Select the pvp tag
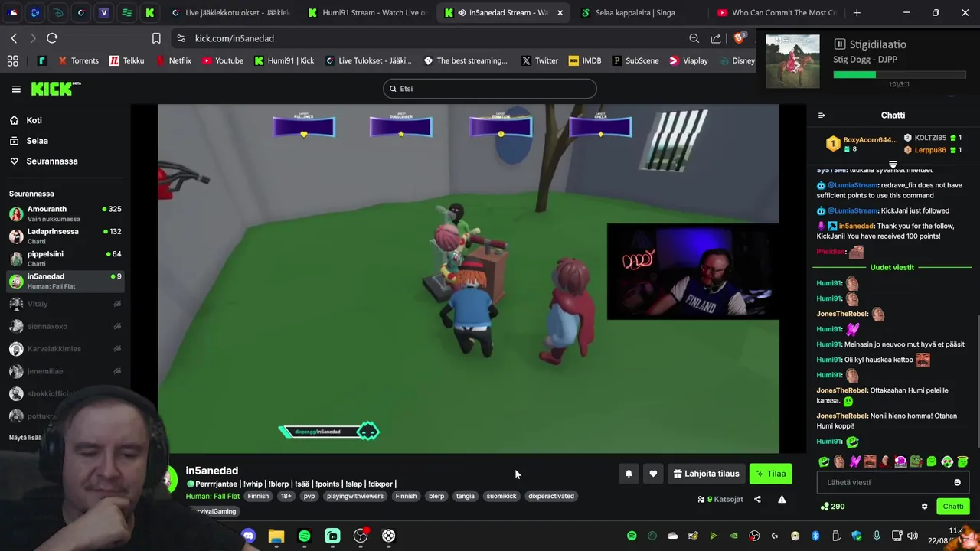Screen dimensions: 980x551 (309, 496)
